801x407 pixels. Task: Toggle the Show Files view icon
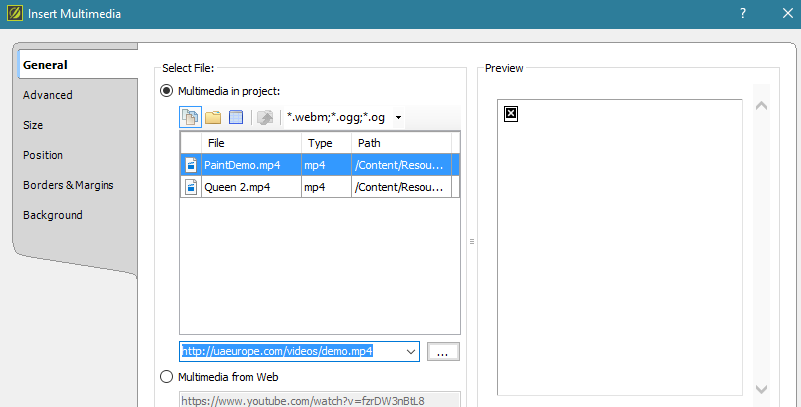[191, 117]
